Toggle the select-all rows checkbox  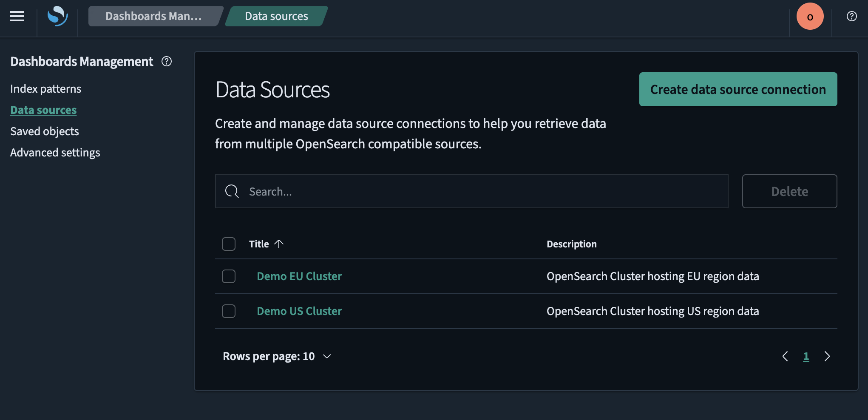tap(229, 244)
